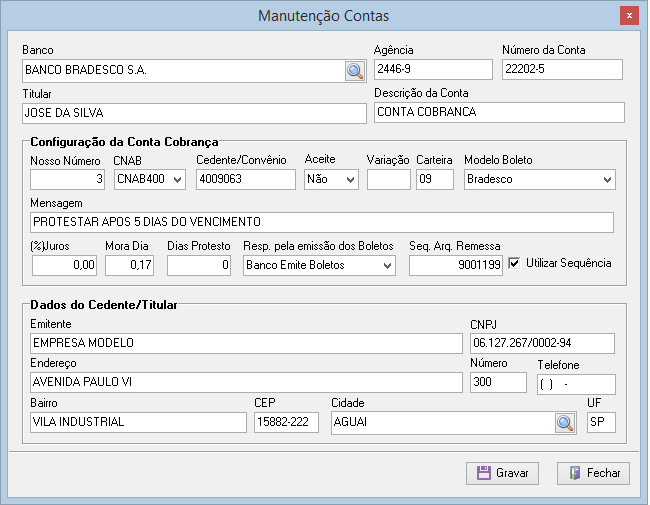This screenshot has height=505, width=650.
Task: Click the CNPJ field
Action: (x=542, y=343)
